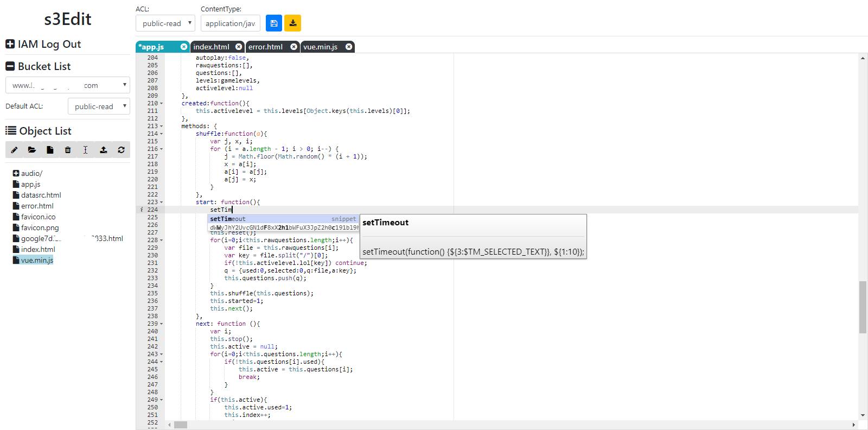Open datasrc.html in the object list
Viewport: 868px width, 430px height.
[x=41, y=195]
